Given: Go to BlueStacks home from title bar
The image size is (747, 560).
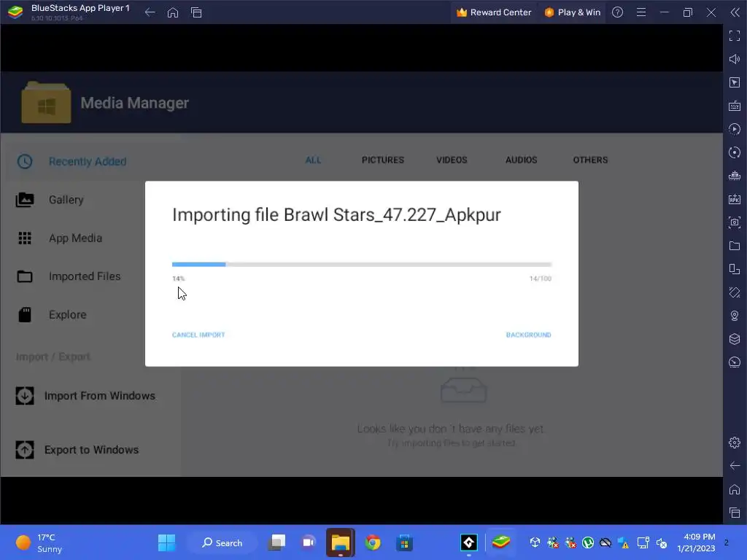Looking at the screenshot, I should (173, 12).
